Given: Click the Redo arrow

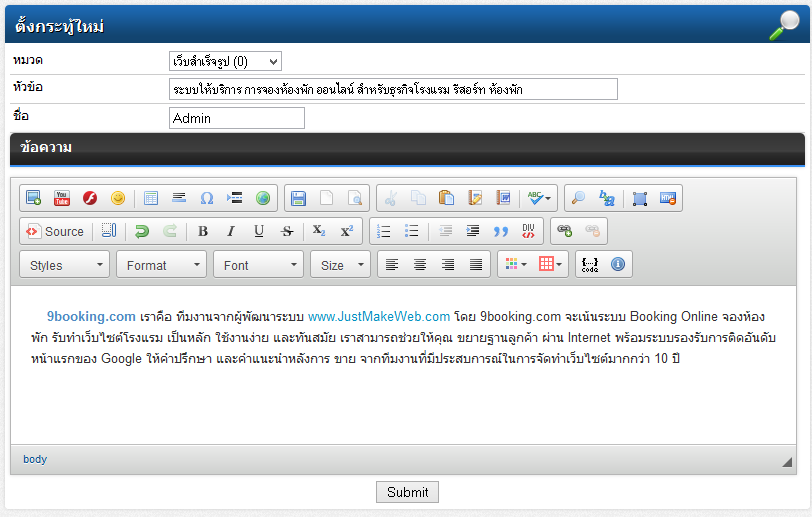Looking at the screenshot, I should tap(170, 231).
